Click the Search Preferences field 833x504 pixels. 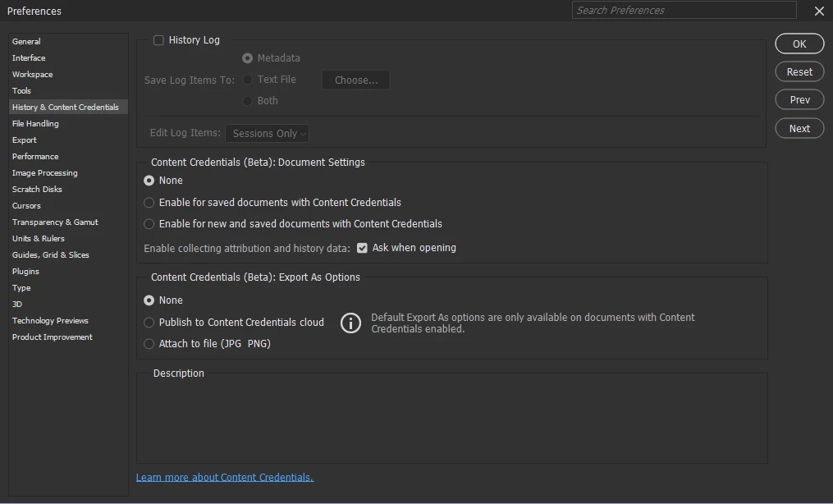pyautogui.click(x=684, y=11)
